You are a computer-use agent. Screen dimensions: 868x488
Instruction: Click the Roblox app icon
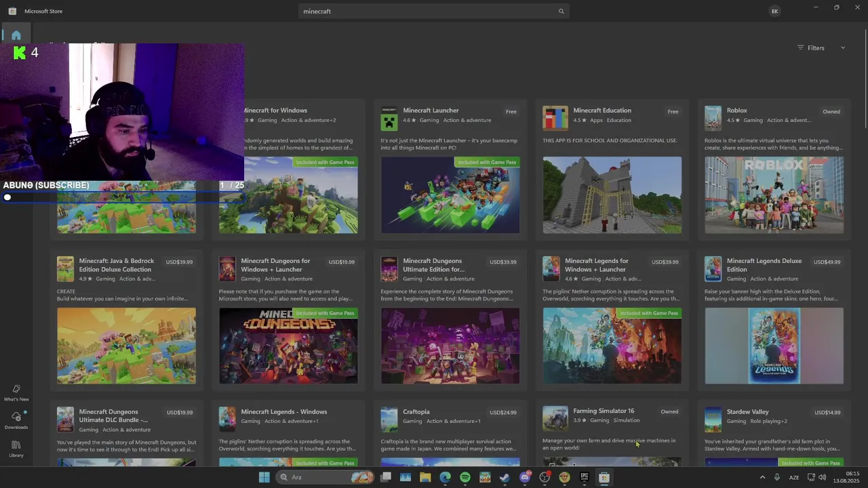713,118
